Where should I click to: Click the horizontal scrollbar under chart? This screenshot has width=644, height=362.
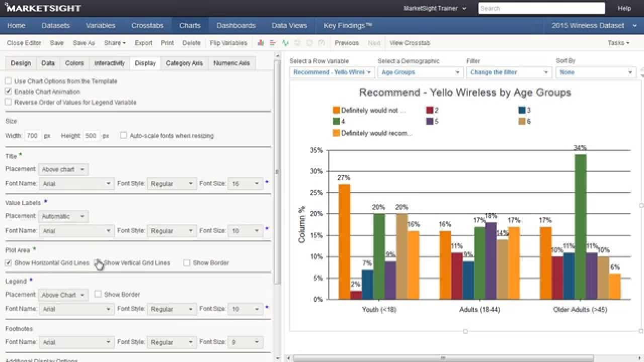click(443, 358)
